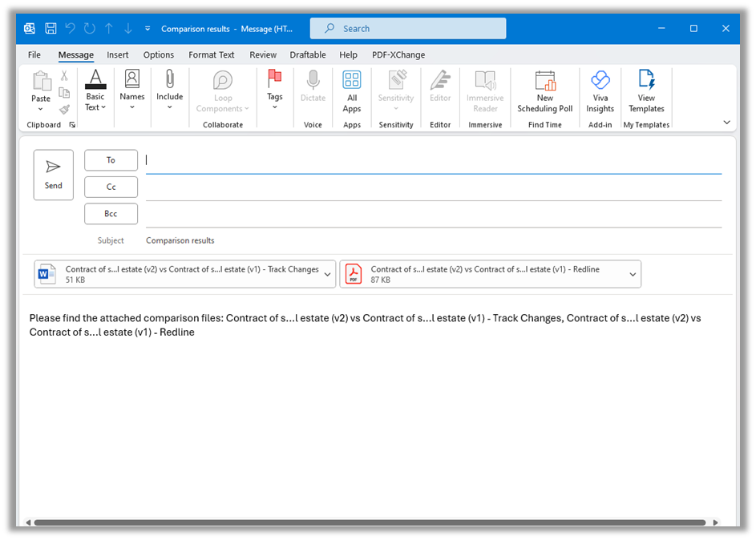Click the Paste clipboard icon
Image resolution: width=756 pixels, height=540 pixels.
(42, 81)
